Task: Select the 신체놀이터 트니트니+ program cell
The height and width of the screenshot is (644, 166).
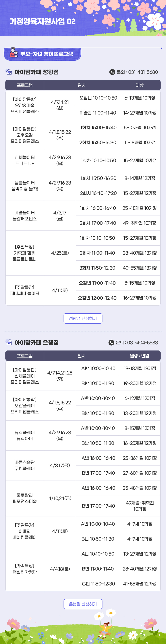Action: [25, 160]
